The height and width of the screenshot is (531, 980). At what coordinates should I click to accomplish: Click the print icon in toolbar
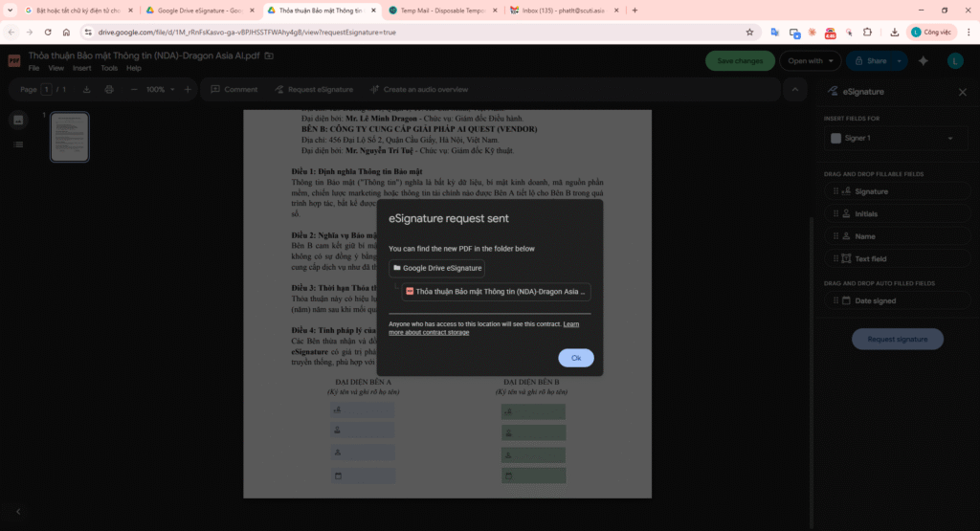point(109,90)
